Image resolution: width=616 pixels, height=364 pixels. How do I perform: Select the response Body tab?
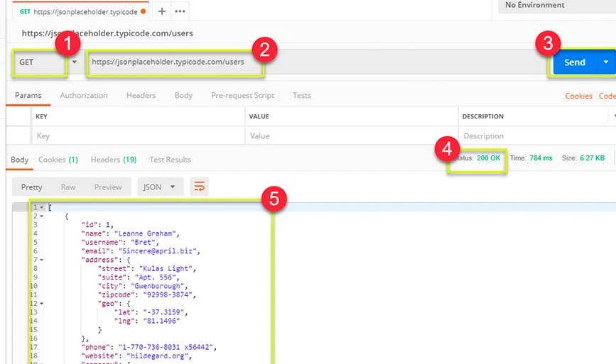tap(20, 160)
